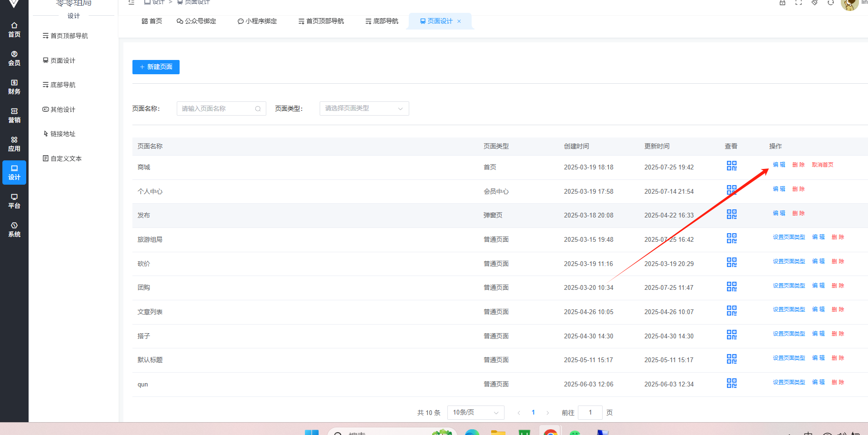
Task: Close the 页面设计 tab
Action: [459, 21]
